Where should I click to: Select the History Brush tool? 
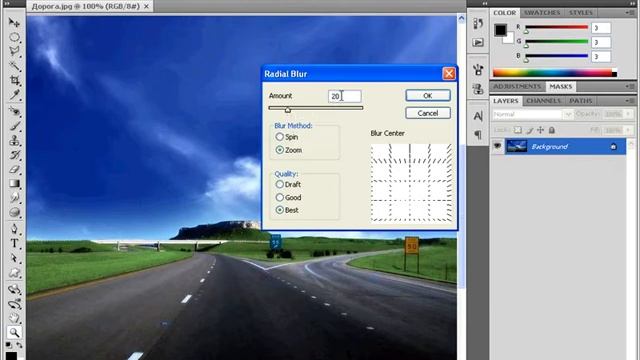[x=14, y=155]
